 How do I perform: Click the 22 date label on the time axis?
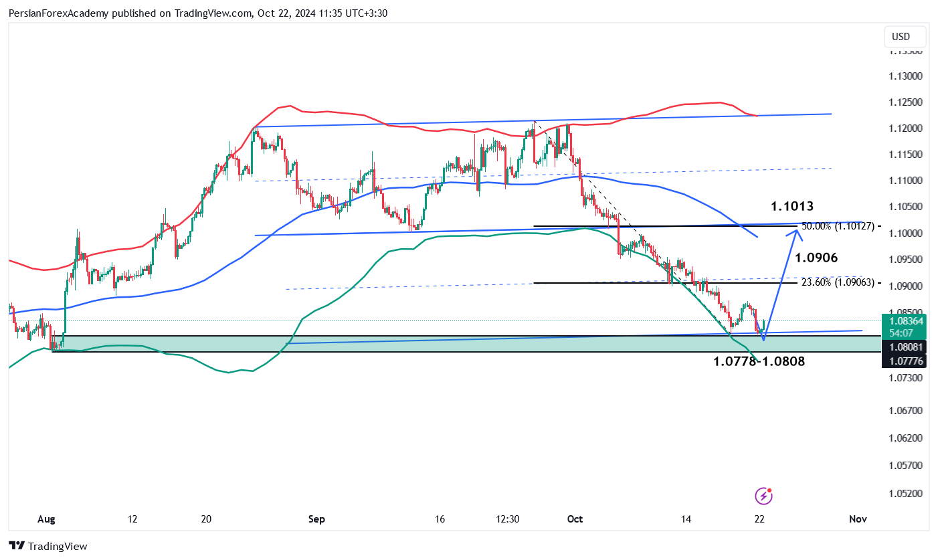759,519
